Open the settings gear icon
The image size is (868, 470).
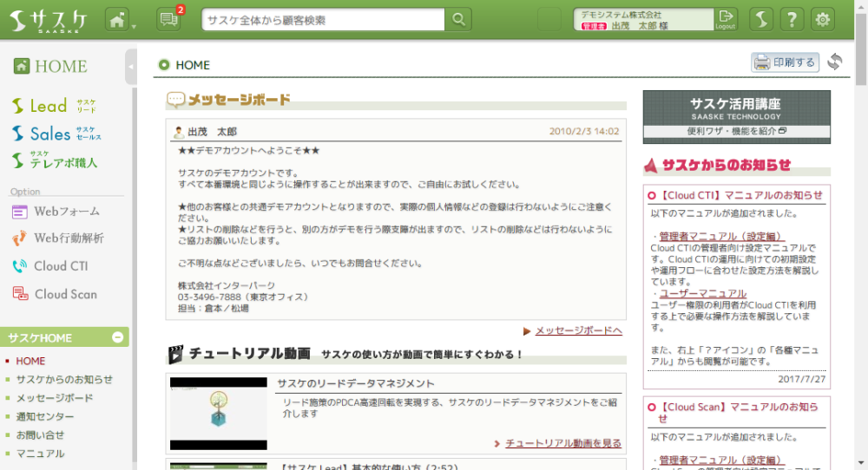tap(822, 19)
